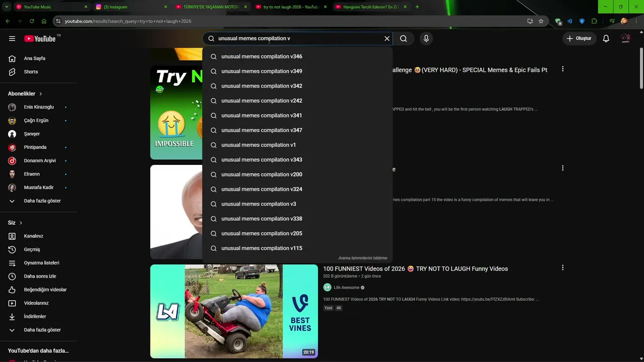Expand the Abonelikler section

[25, 94]
